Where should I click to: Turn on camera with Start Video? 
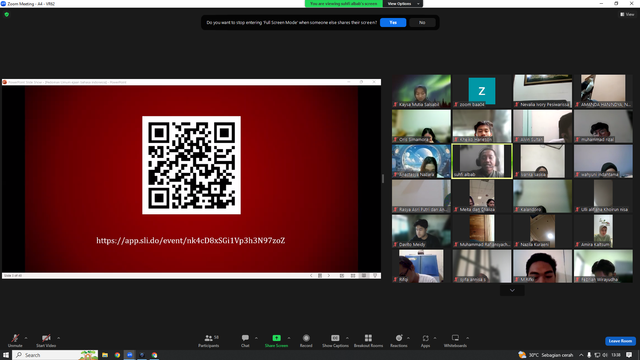tap(46, 341)
